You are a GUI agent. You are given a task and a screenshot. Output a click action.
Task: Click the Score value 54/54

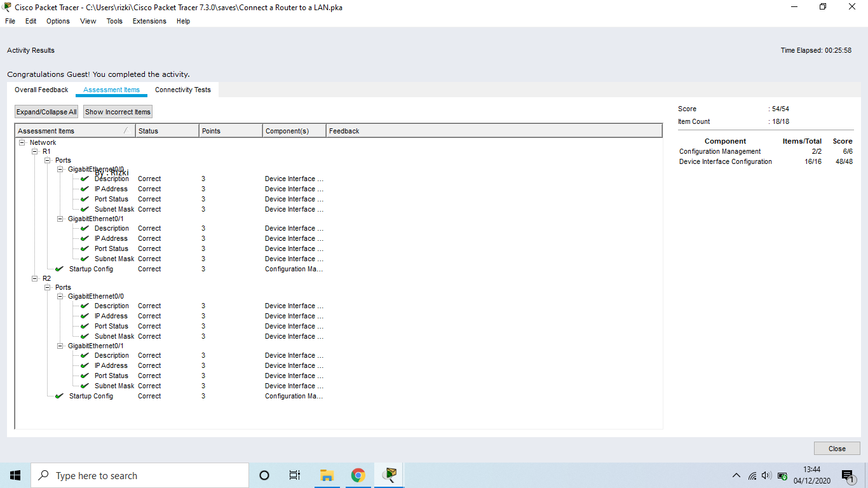pyautogui.click(x=780, y=109)
